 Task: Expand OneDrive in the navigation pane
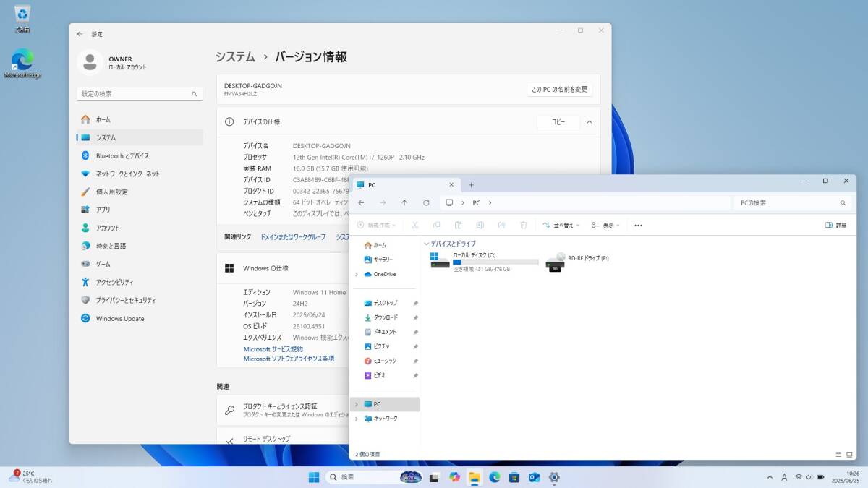pos(357,274)
